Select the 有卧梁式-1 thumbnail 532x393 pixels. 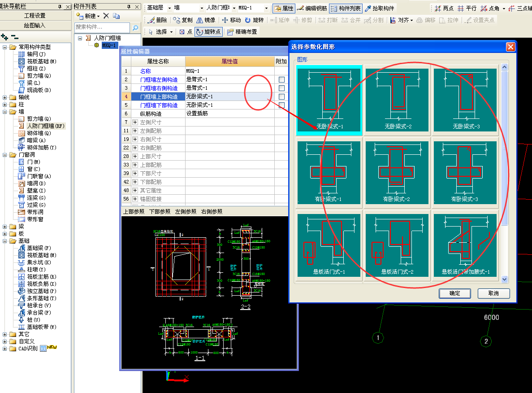pyautogui.click(x=329, y=173)
